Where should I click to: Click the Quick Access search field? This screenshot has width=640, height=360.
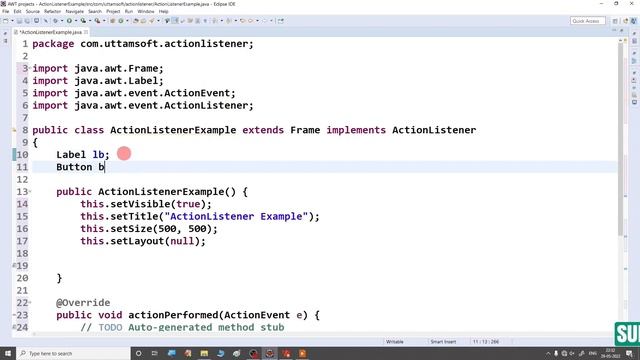click(587, 21)
